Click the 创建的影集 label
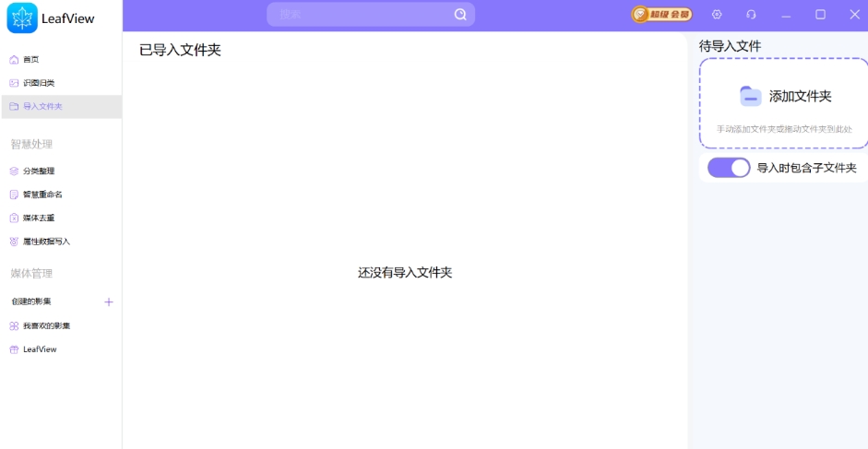Image resolution: width=868 pixels, height=449 pixels. (x=31, y=301)
